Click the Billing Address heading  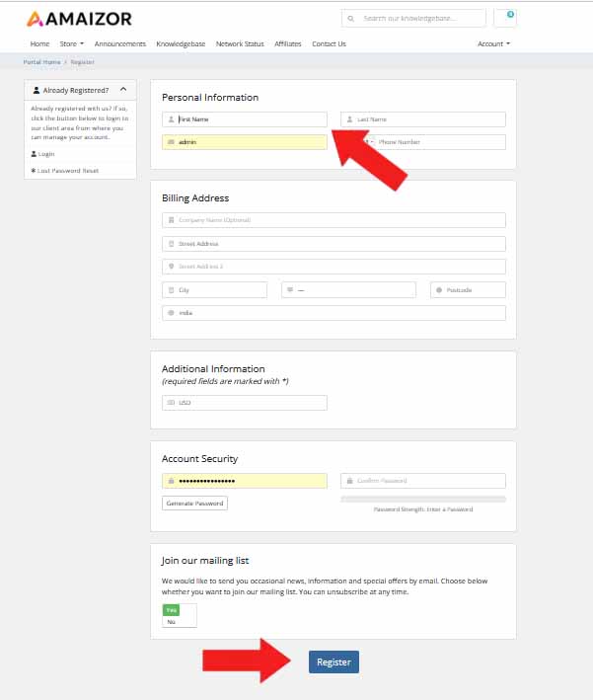tap(195, 197)
